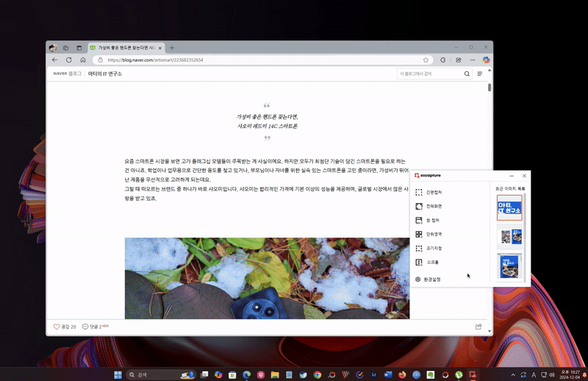Viewport: 588px width, 381px height.
Task: Open ezcapture from the taskbar
Action: pyautogui.click(x=473, y=374)
